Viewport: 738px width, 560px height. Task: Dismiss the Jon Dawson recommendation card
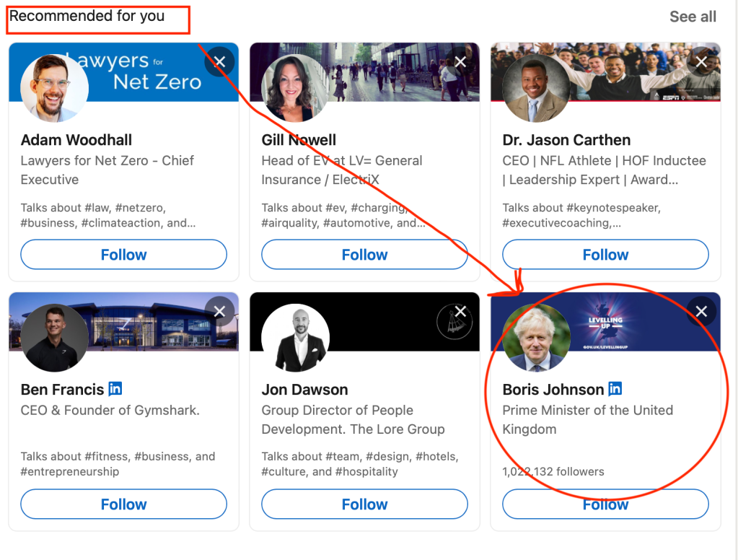[460, 312]
